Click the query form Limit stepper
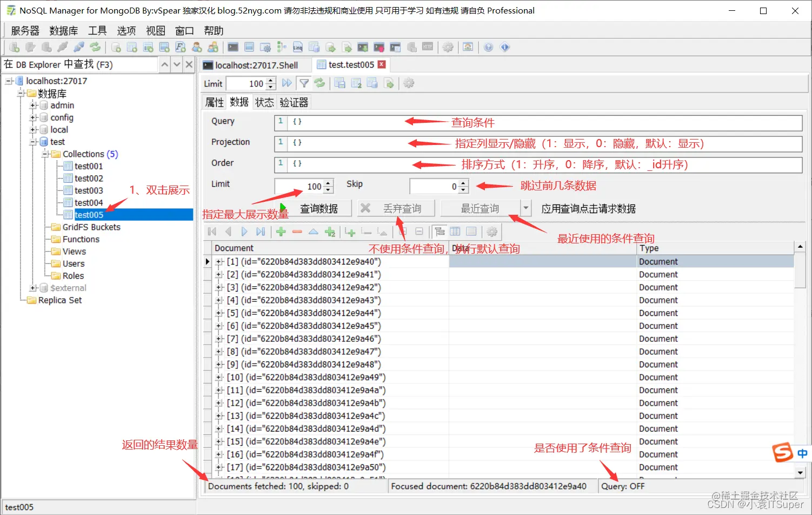Image resolution: width=812 pixels, height=515 pixels. click(329, 186)
